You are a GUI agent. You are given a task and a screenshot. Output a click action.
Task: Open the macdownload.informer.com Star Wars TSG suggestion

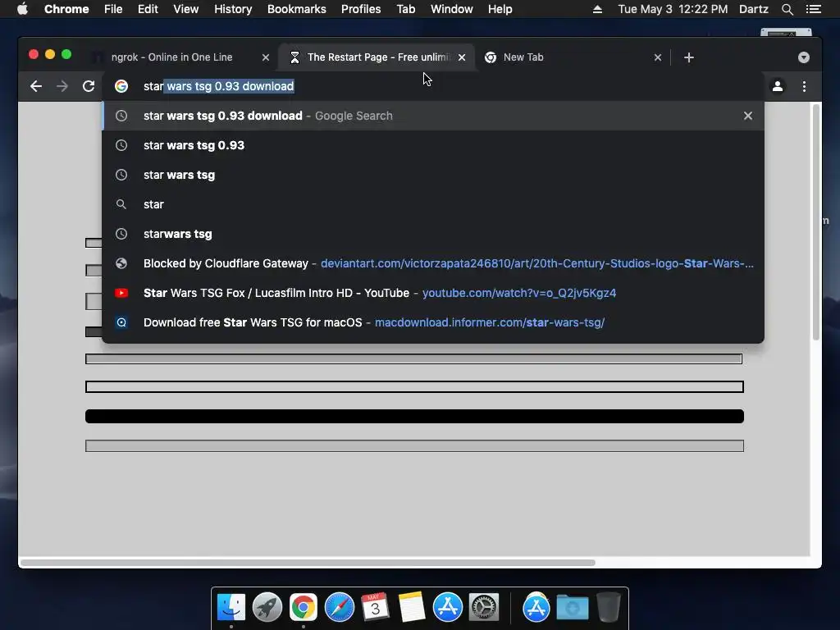(433, 322)
